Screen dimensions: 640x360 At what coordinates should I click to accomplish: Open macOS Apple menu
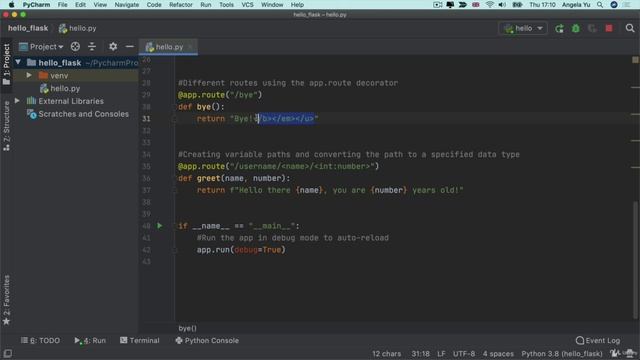point(11,5)
